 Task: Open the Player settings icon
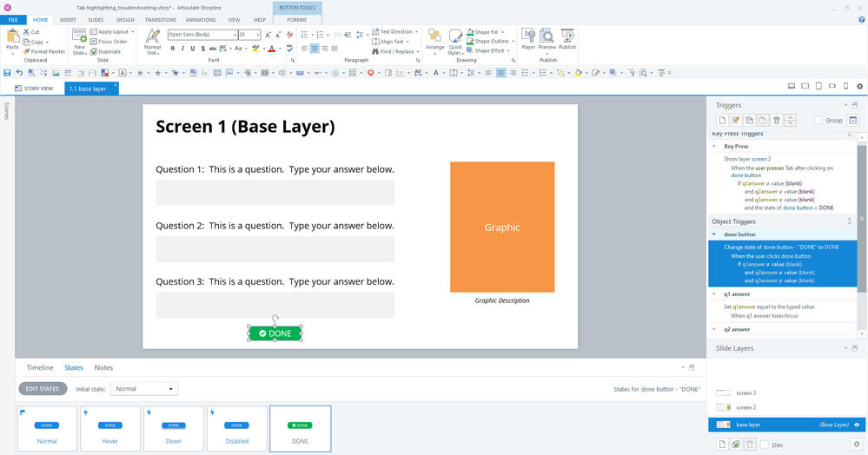coord(527,38)
